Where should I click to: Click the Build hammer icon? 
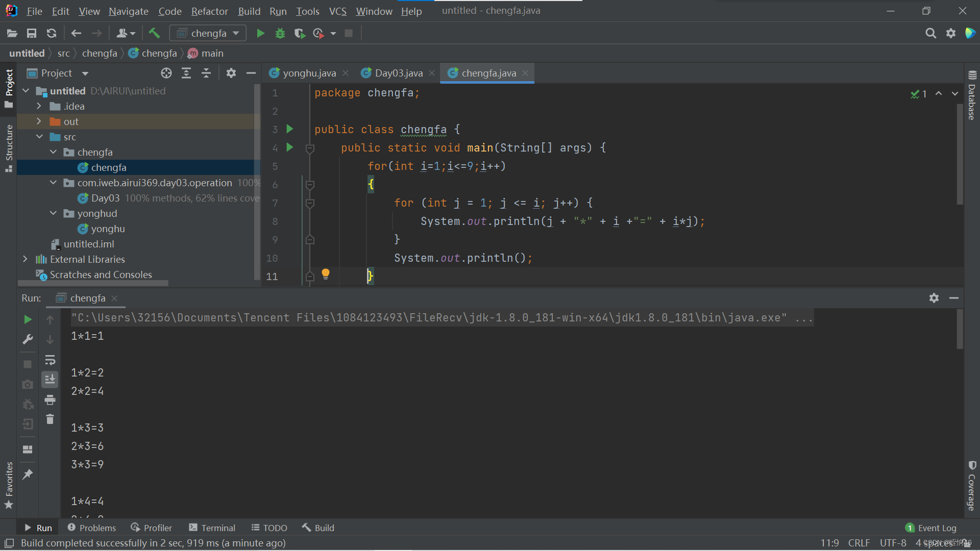click(x=154, y=34)
